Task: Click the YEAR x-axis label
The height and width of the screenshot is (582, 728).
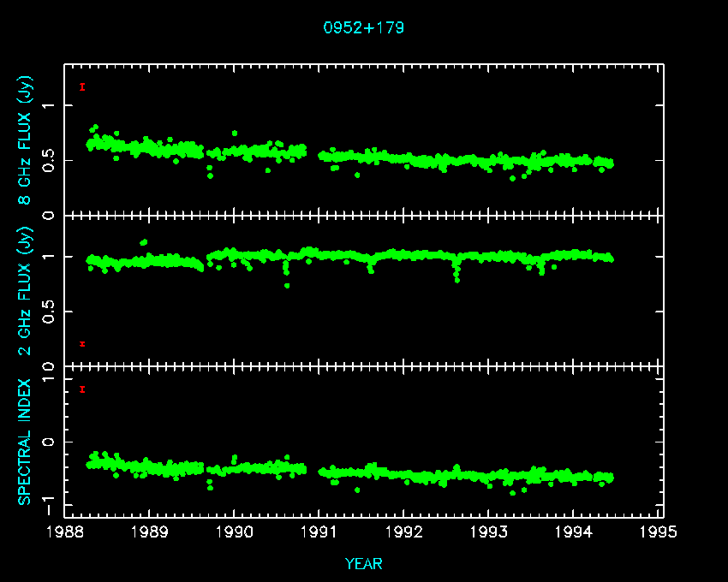Action: pos(363,563)
